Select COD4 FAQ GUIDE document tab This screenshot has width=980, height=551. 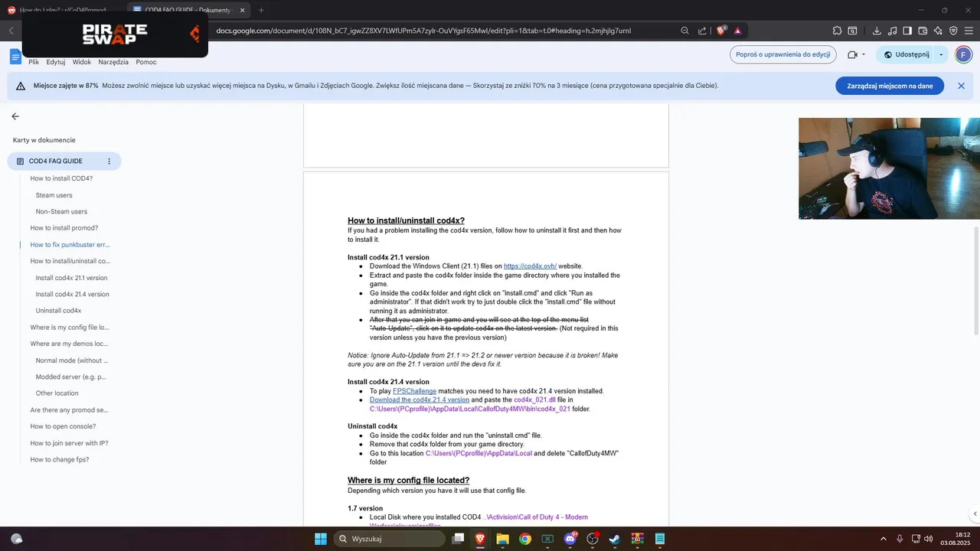coord(64,161)
